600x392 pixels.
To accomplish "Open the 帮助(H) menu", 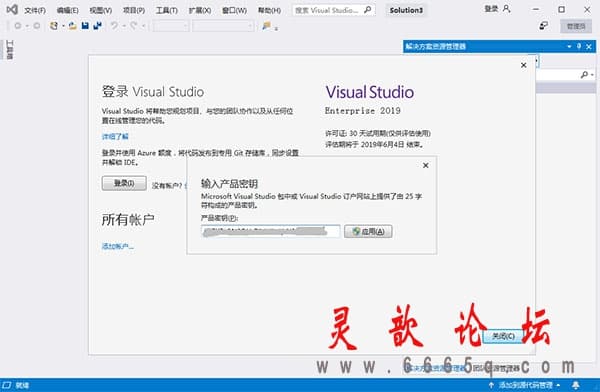I will pyautogui.click(x=269, y=10).
